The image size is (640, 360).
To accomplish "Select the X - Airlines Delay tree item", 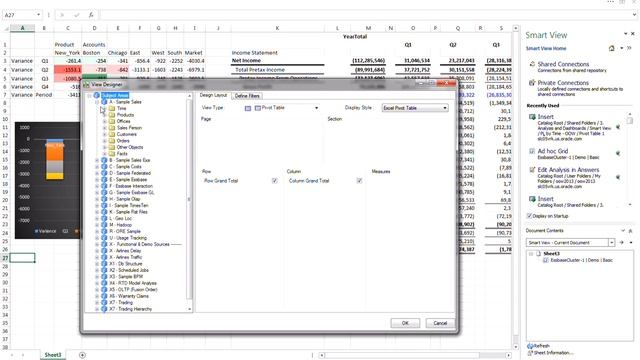I will coord(125,251).
